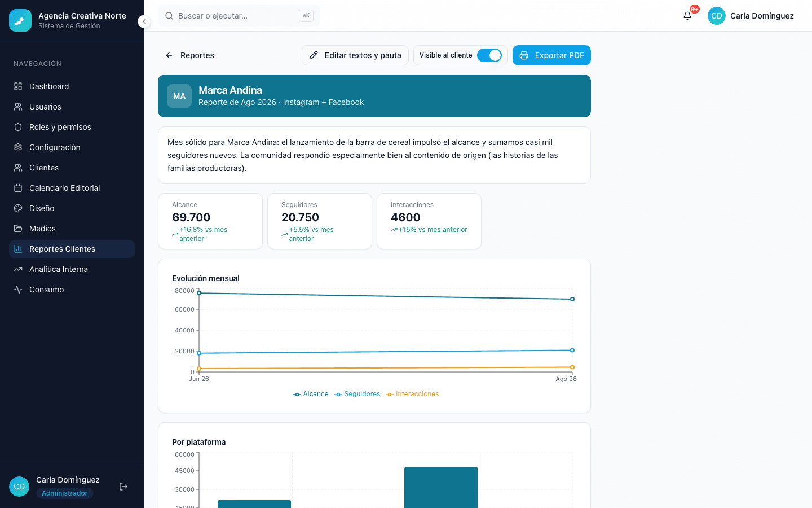Open Roles y permisos page
The image size is (812, 508).
point(72,127)
